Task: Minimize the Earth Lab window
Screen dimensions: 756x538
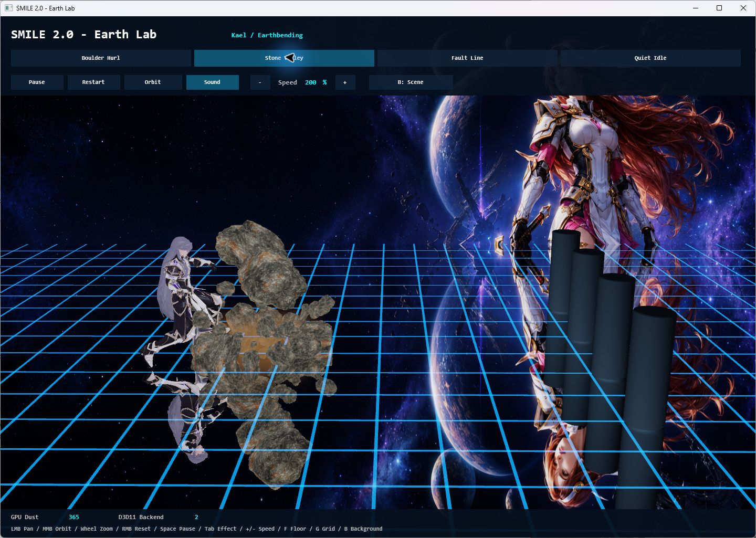Action: coord(696,8)
